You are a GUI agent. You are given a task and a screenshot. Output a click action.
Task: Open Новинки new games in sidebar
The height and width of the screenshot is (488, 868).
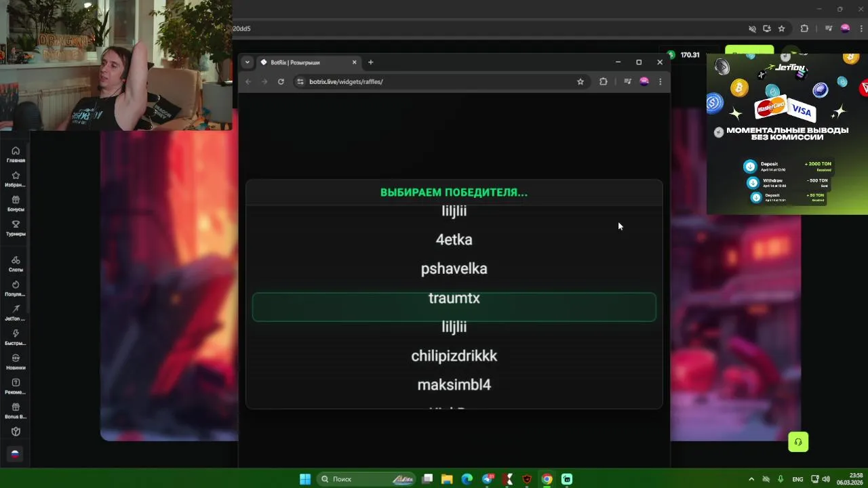click(x=16, y=361)
